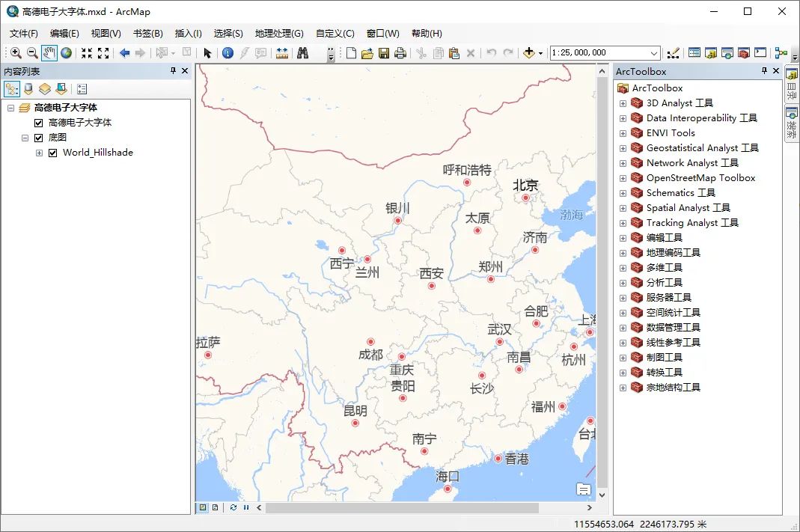Pause map drawing
Viewport: 800px width, 532px height.
coord(246,507)
